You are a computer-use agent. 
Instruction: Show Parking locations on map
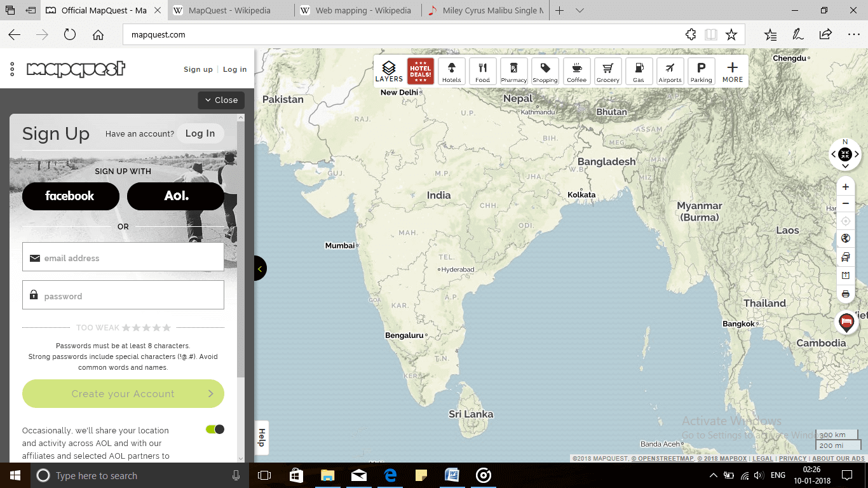click(701, 71)
